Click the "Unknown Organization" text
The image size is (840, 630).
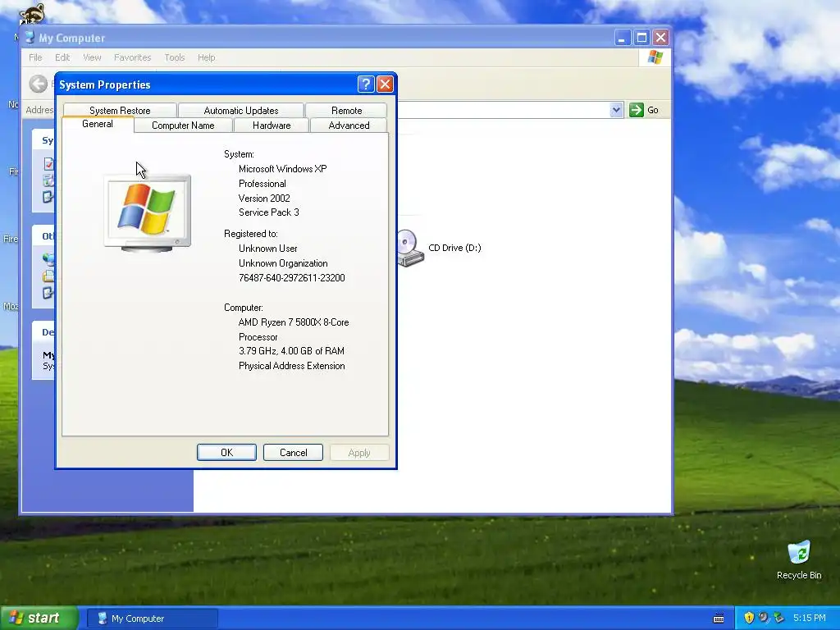(283, 263)
